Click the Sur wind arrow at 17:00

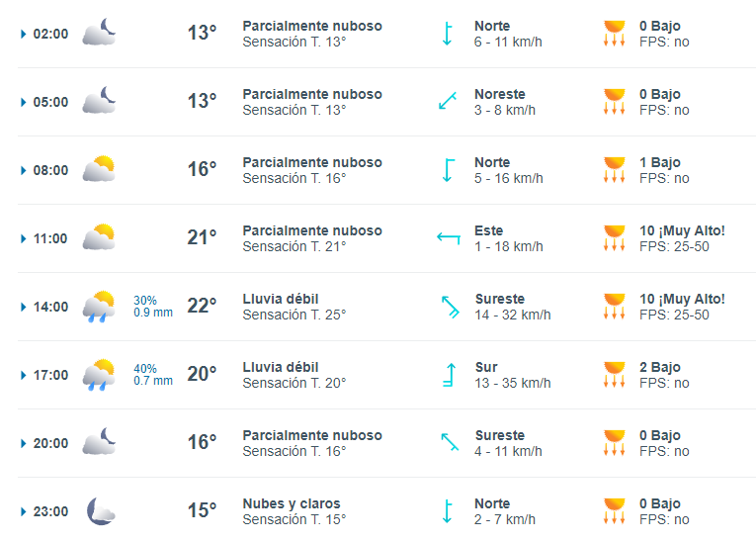click(450, 375)
